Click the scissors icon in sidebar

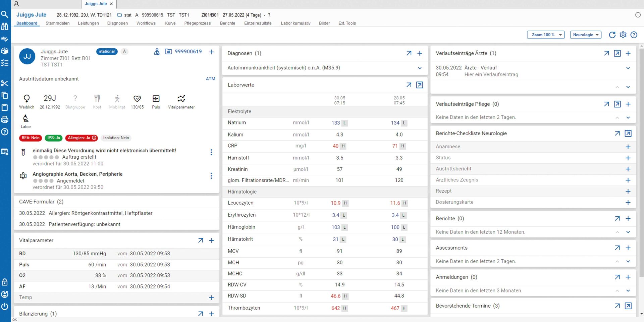5,83
